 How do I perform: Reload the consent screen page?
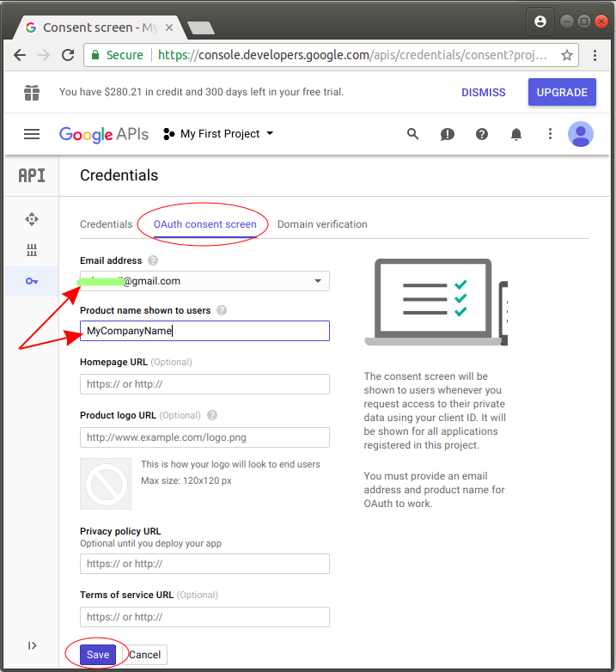click(x=68, y=55)
